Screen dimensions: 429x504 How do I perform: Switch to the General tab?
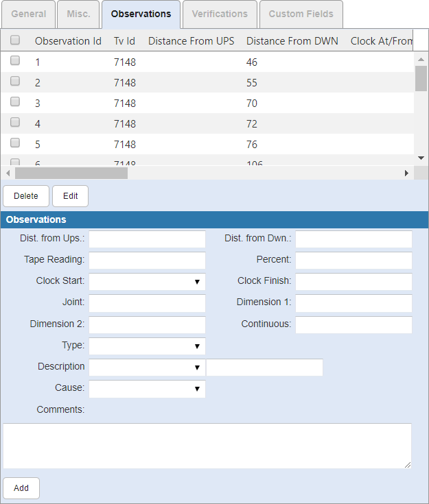29,14
